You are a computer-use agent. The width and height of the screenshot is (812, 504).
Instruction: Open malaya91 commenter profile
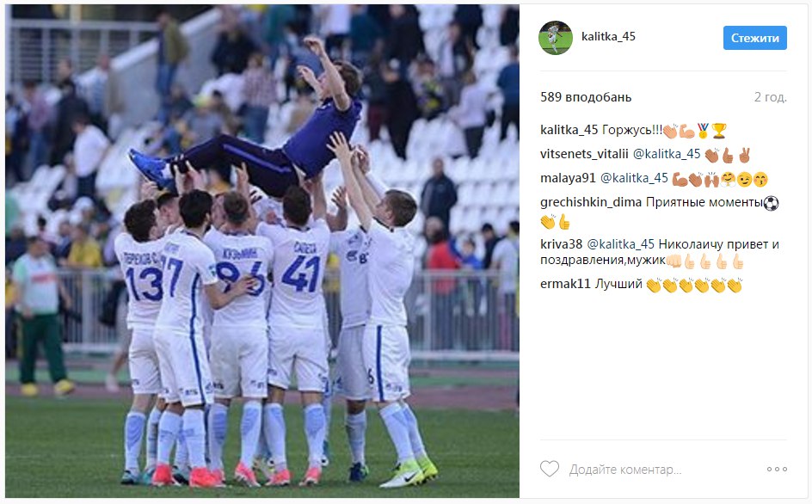click(x=568, y=178)
